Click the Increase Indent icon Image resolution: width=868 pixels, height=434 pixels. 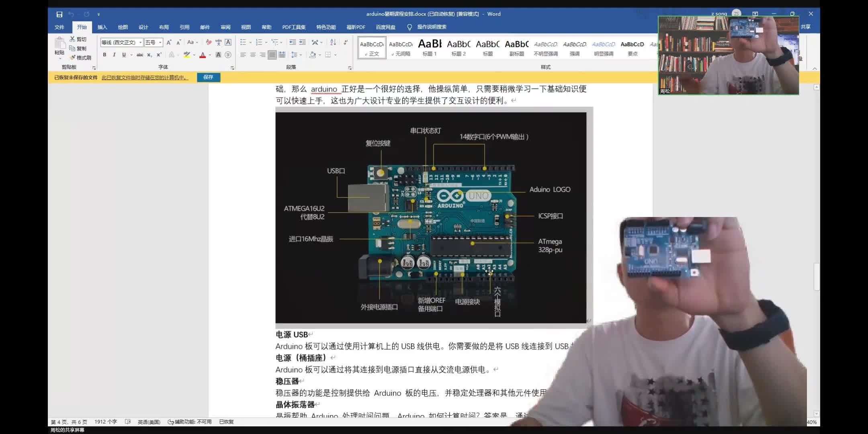click(x=302, y=42)
